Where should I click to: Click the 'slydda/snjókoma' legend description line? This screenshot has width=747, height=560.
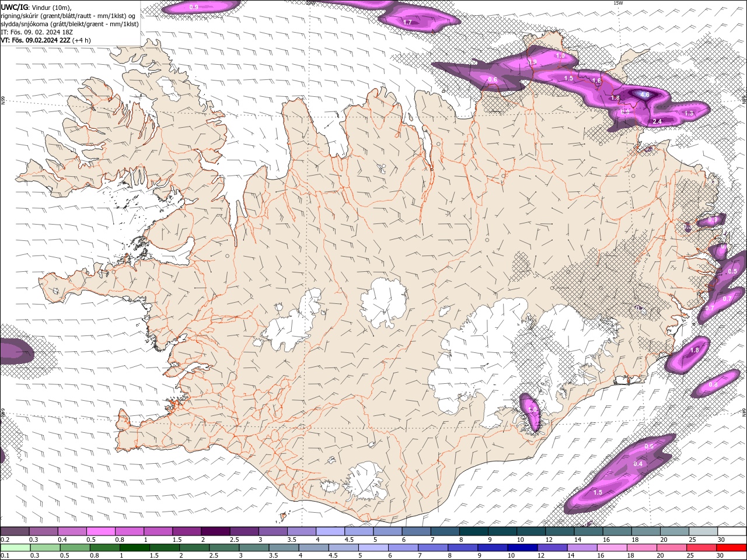(x=69, y=24)
